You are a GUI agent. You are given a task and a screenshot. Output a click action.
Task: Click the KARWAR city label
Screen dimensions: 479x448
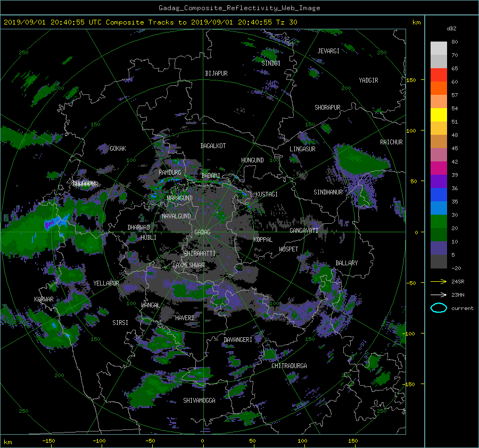click(x=44, y=299)
